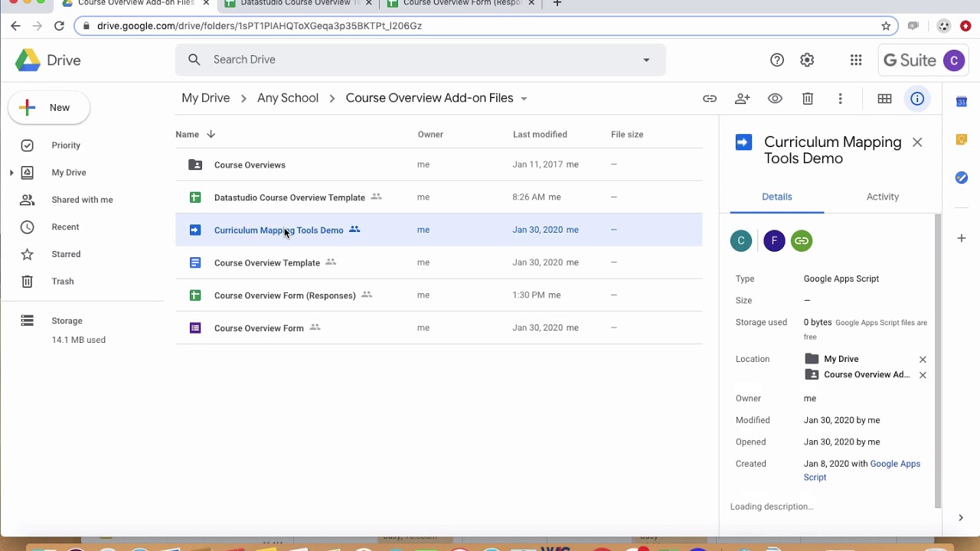Open Drive settings gear
Screen dimensions: 980x551
click(x=807, y=60)
